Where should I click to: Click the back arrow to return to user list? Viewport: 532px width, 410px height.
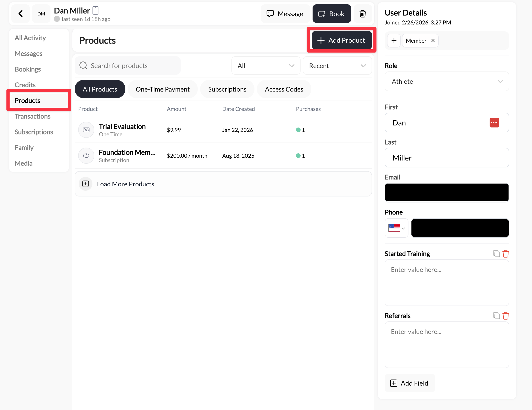[21, 14]
